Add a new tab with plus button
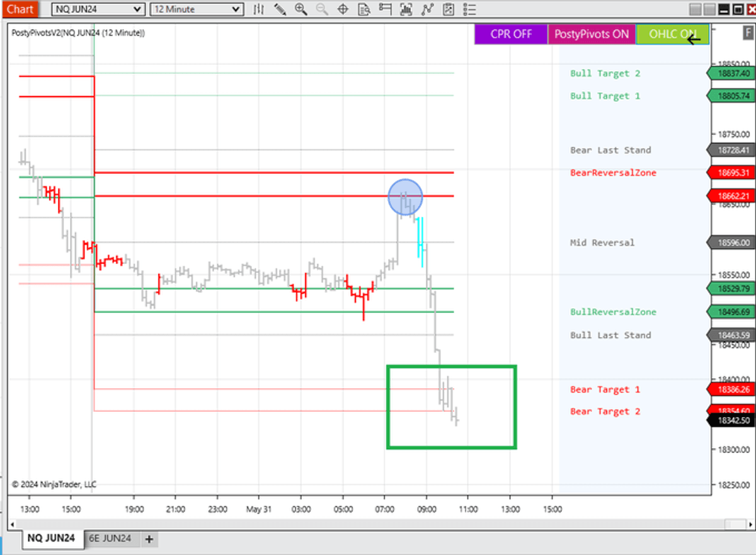 pos(149,539)
